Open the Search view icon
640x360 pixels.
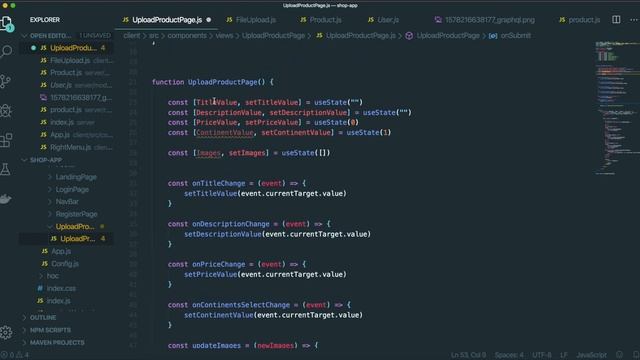[x=7, y=51]
